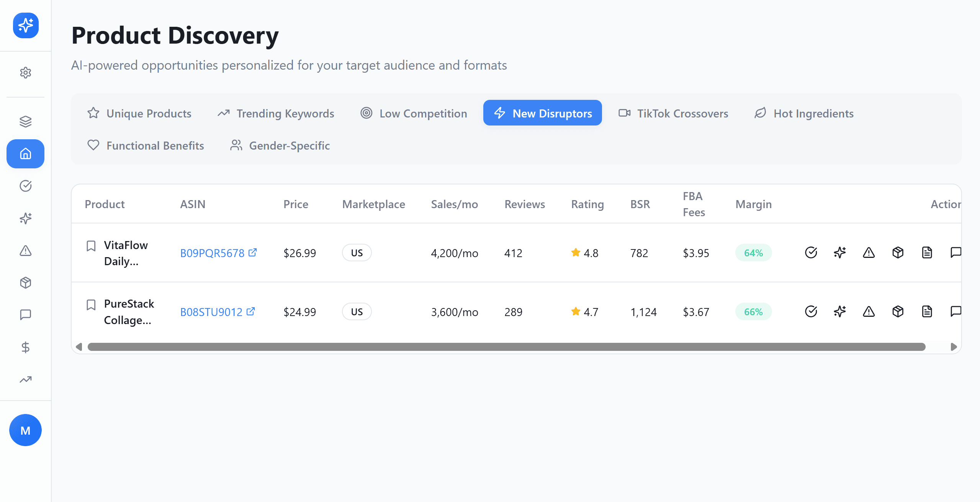Bookmark the VitaFlow Daily product
The width and height of the screenshot is (980, 502).
[91, 246]
